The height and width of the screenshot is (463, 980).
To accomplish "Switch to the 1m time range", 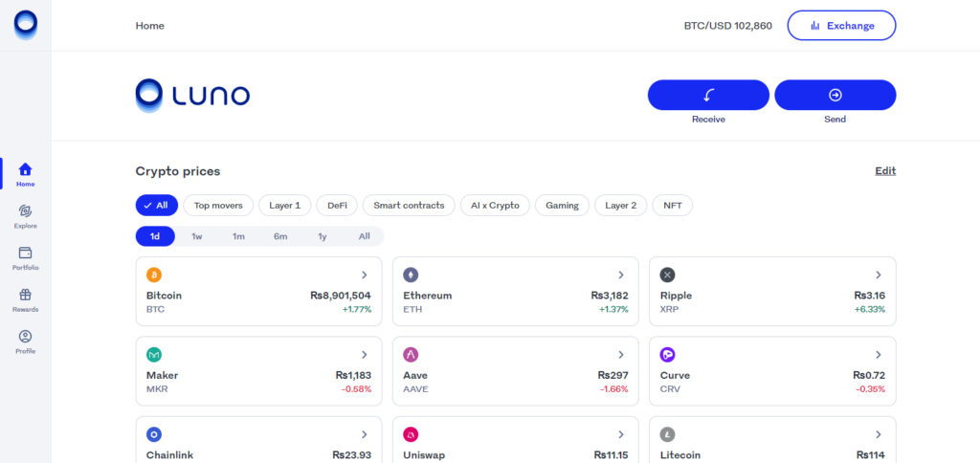I will [x=238, y=236].
